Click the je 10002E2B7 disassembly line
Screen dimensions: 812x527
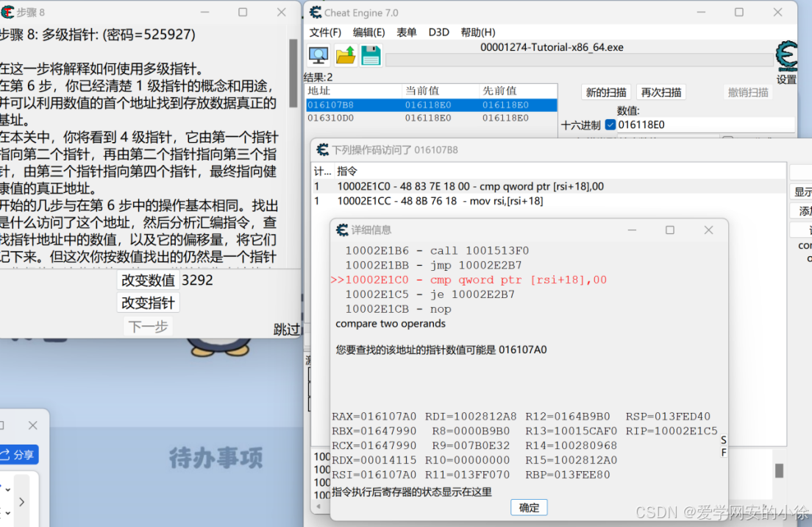[430, 294]
